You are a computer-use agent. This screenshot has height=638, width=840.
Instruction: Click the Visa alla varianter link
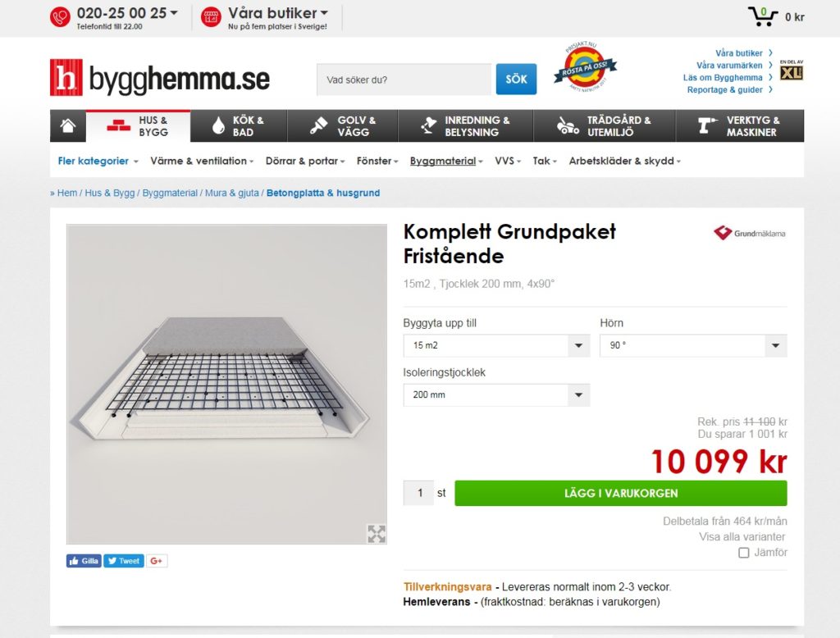(742, 537)
